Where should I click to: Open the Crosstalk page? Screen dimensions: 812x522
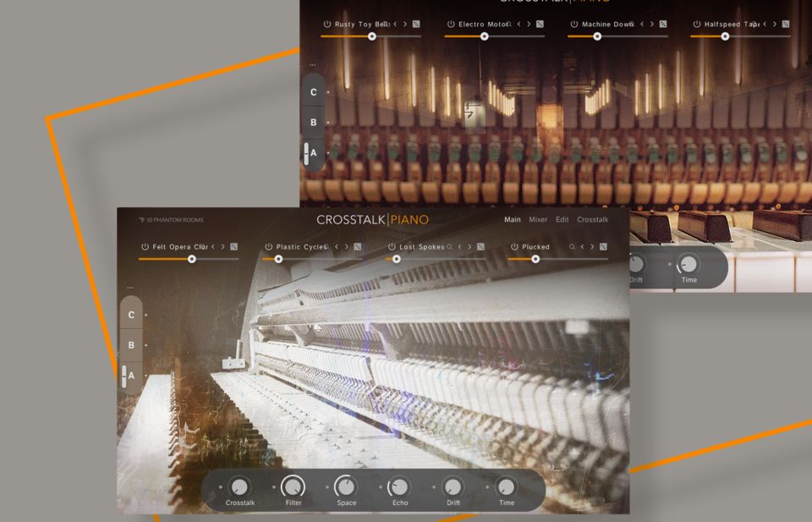point(592,219)
